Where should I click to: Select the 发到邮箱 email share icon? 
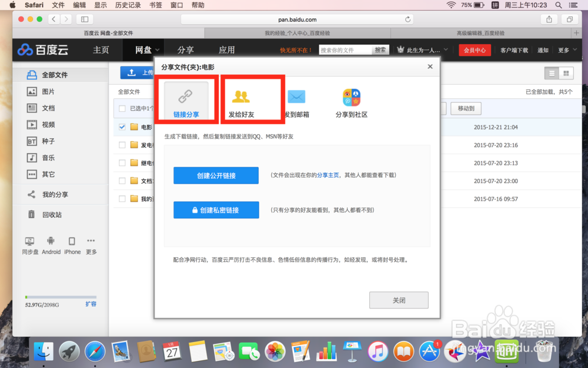pos(296,97)
